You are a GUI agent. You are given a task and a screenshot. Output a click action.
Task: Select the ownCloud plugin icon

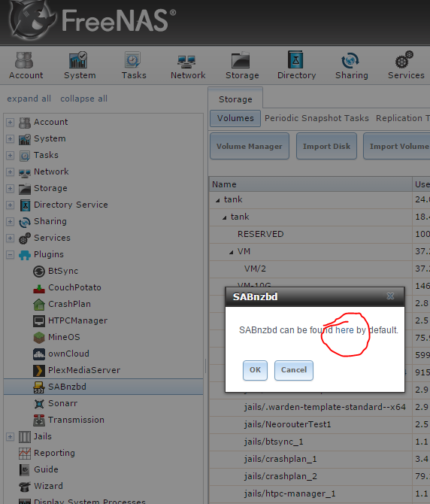click(39, 354)
